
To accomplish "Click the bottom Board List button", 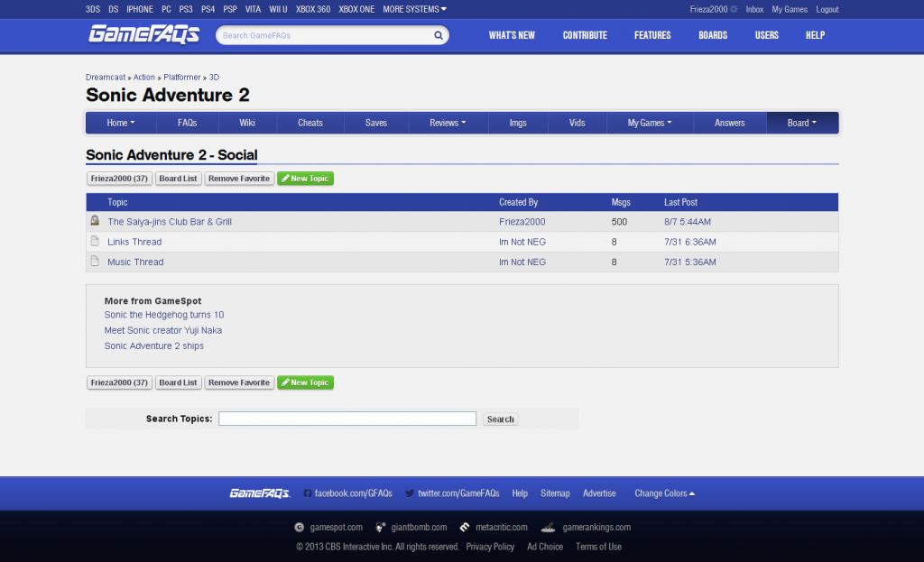I will click(x=178, y=382).
